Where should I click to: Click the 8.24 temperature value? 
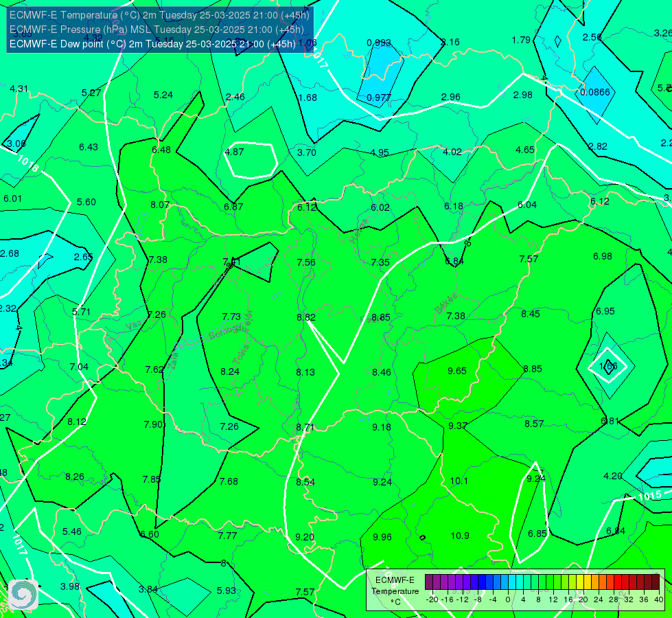click(230, 371)
